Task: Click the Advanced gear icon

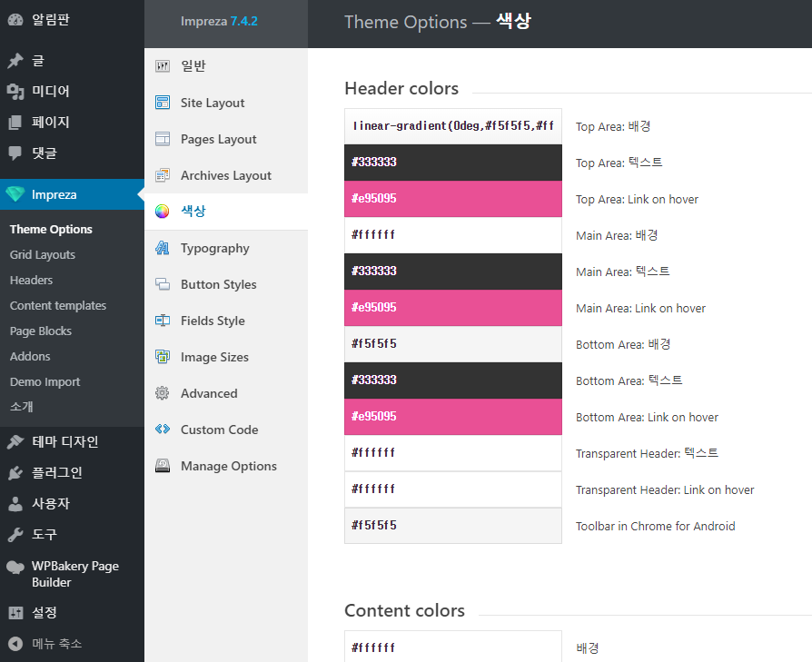Action: [163, 393]
